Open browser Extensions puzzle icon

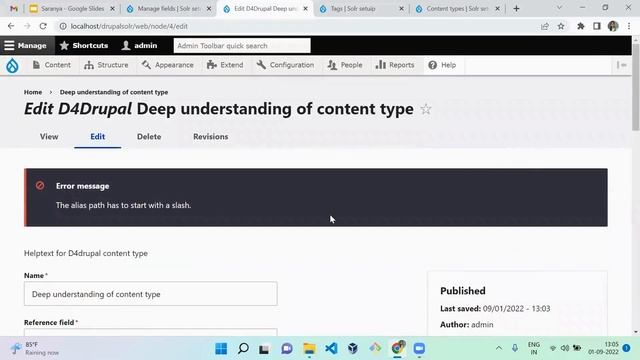[580, 26]
